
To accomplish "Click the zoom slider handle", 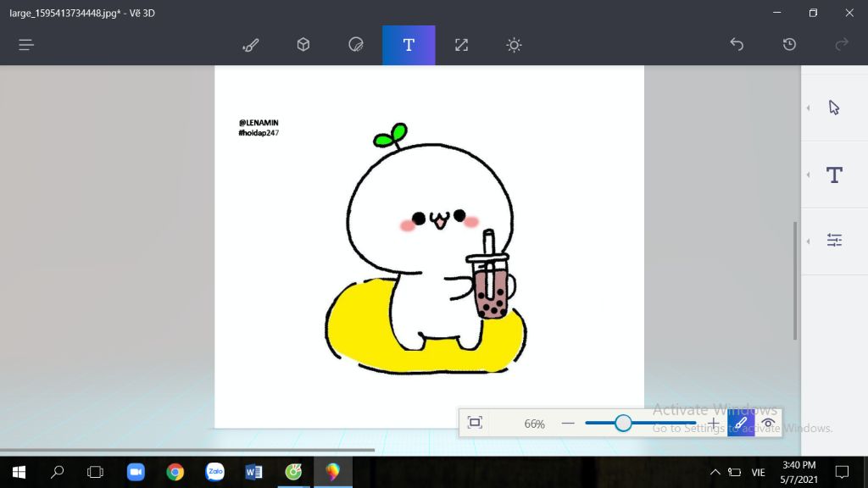I will 623,424.
